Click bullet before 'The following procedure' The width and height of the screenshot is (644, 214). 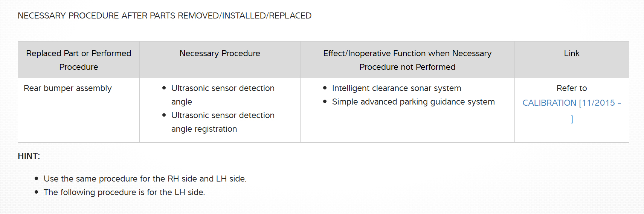(37, 192)
